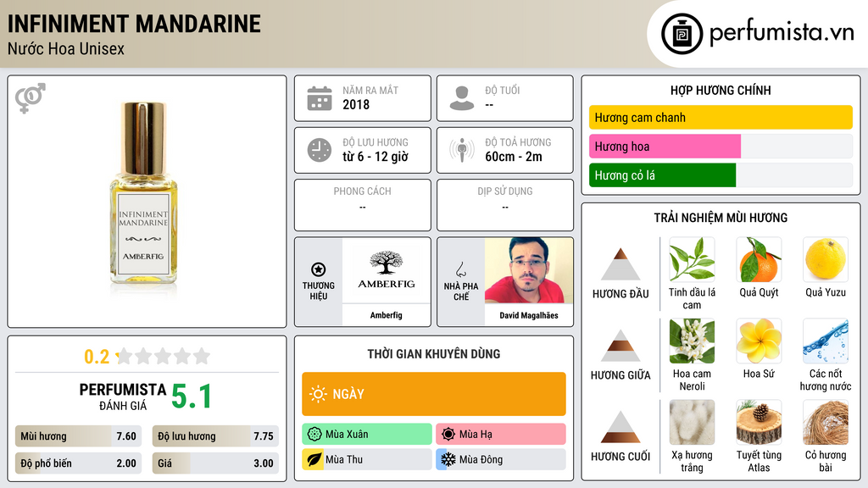The image size is (868, 488).
Task: Click the Quả Yuzu note image
Action: [826, 259]
